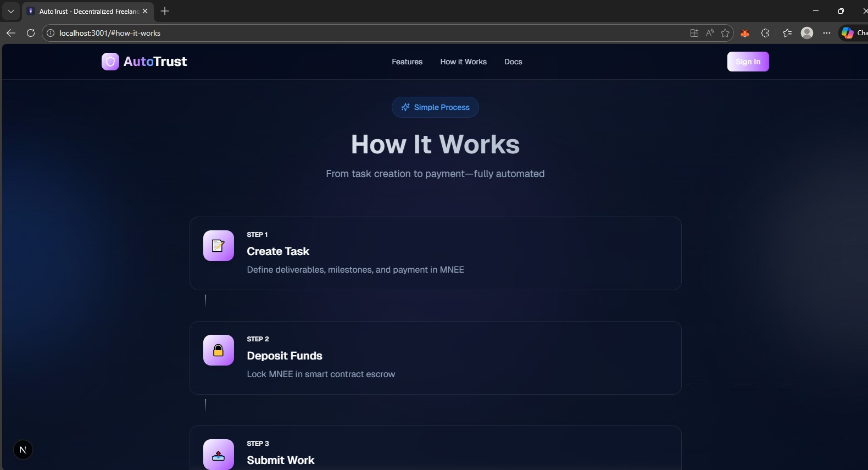The image size is (868, 470).
Task: Select the Deposit Funds heading
Action: (x=285, y=356)
